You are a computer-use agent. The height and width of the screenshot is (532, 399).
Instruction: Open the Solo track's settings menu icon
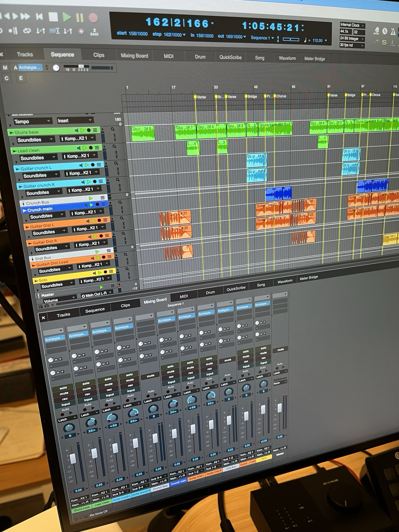(x=111, y=271)
